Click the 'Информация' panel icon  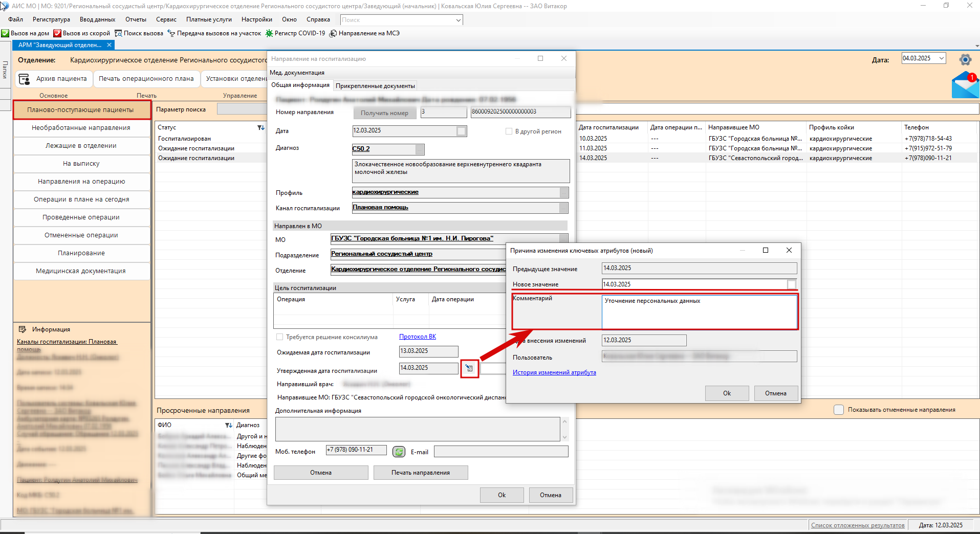[x=22, y=329]
